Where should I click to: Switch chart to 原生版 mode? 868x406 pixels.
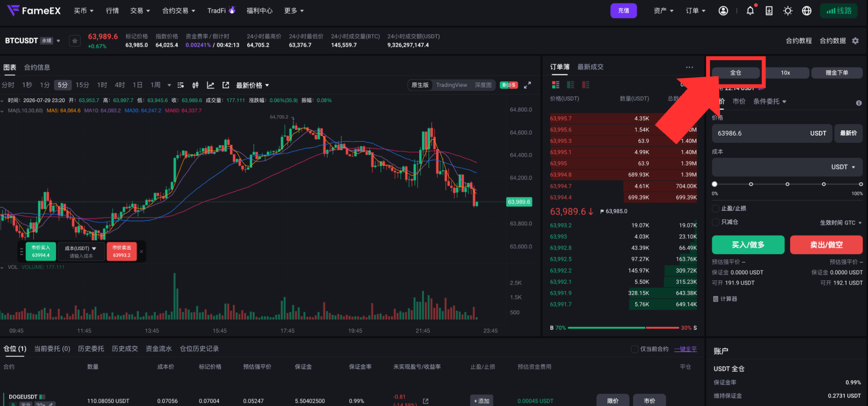[420, 85]
